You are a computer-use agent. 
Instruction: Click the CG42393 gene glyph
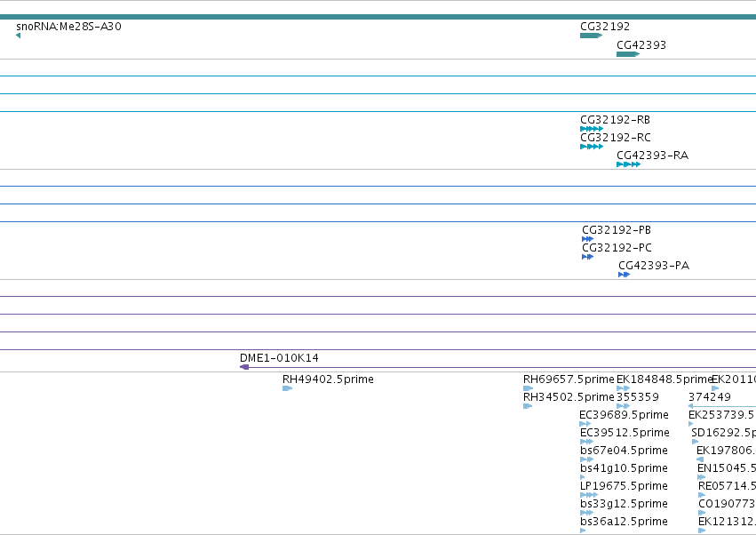coord(628,54)
